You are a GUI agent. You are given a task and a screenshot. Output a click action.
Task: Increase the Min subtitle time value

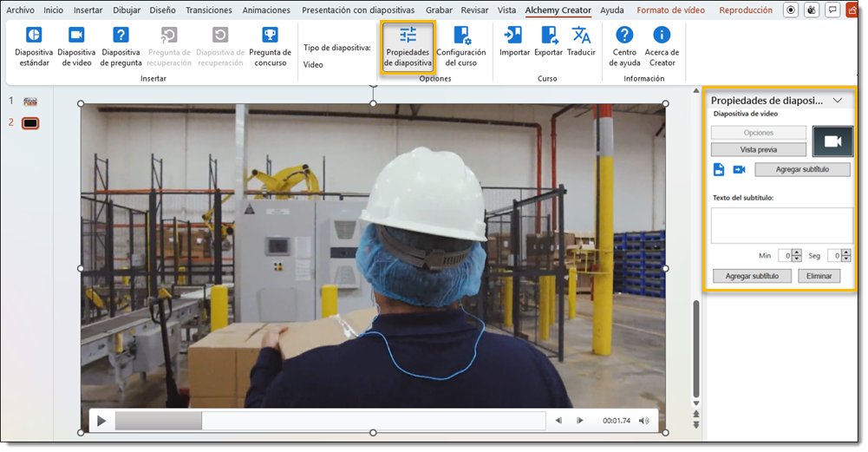coord(797,252)
